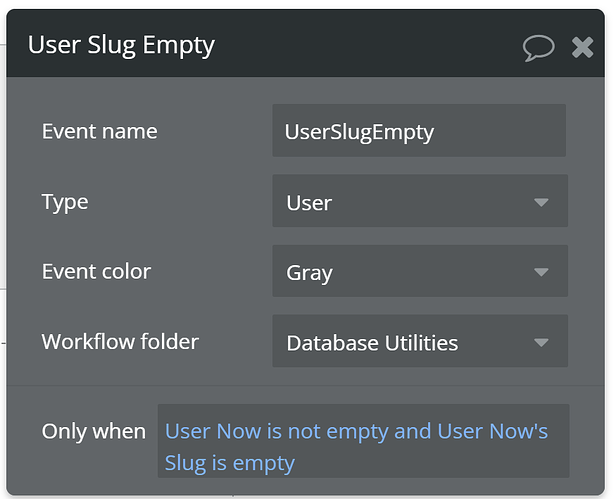Click the Database Utilities text in dropdown
Viewport: 616px width, 499px height.
click(372, 343)
